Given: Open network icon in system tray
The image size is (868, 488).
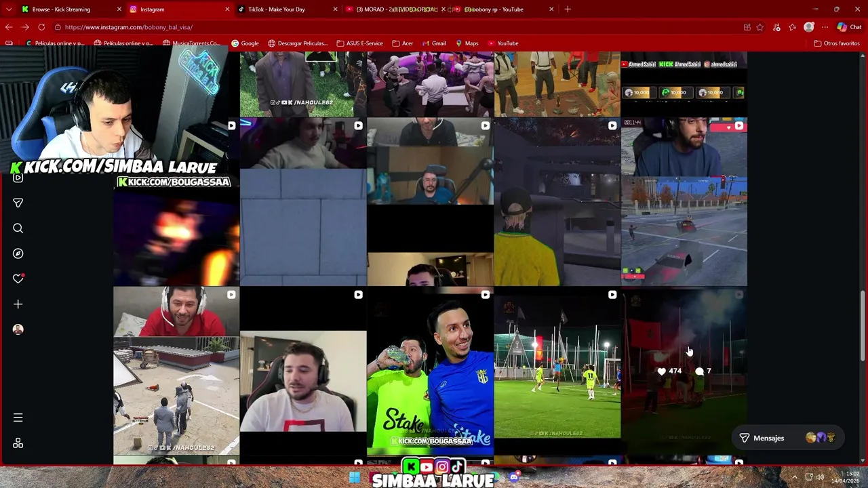Looking at the screenshot, I should click(x=809, y=477).
